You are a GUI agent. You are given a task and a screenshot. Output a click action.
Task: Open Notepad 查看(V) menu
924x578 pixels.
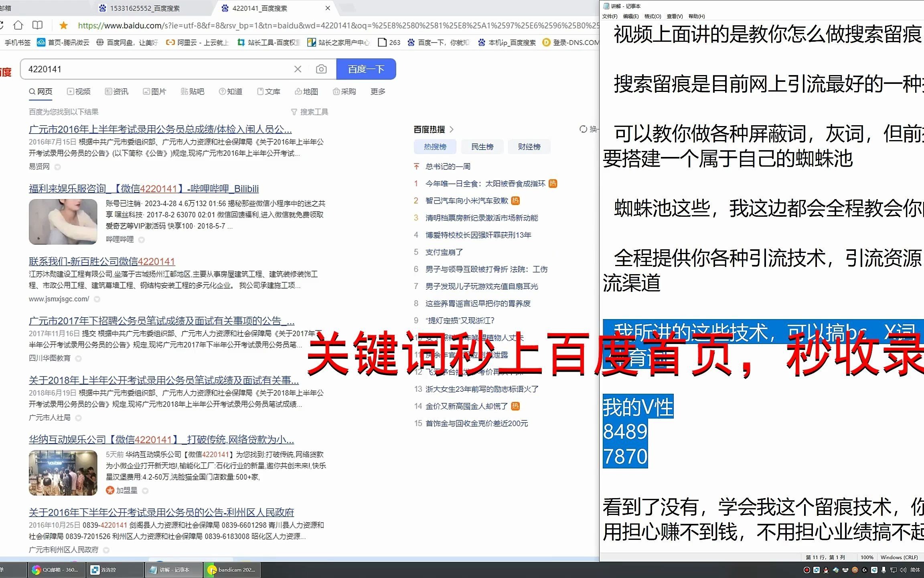pyautogui.click(x=675, y=16)
